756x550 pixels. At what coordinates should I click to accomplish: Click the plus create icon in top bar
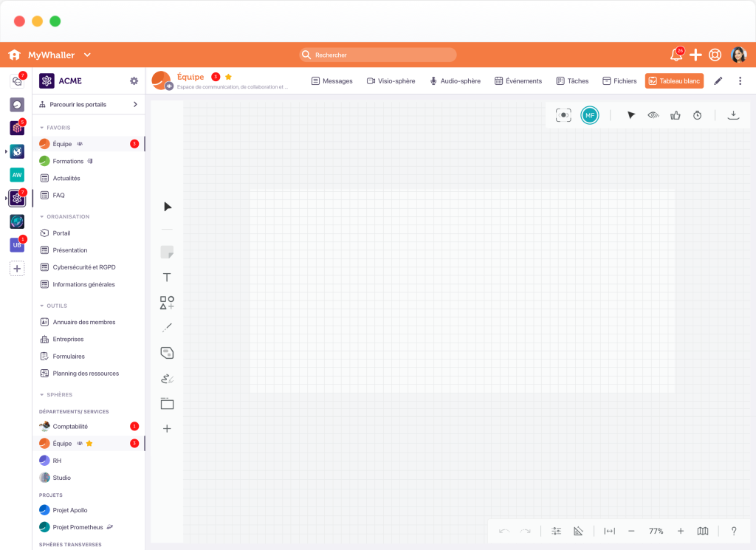point(695,55)
